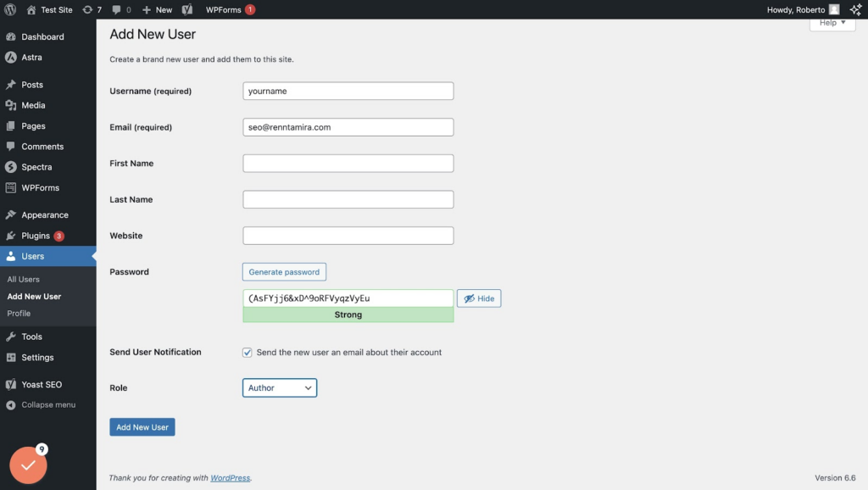This screenshot has width=868, height=490.
Task: Go to All Users submenu
Action: click(x=23, y=279)
